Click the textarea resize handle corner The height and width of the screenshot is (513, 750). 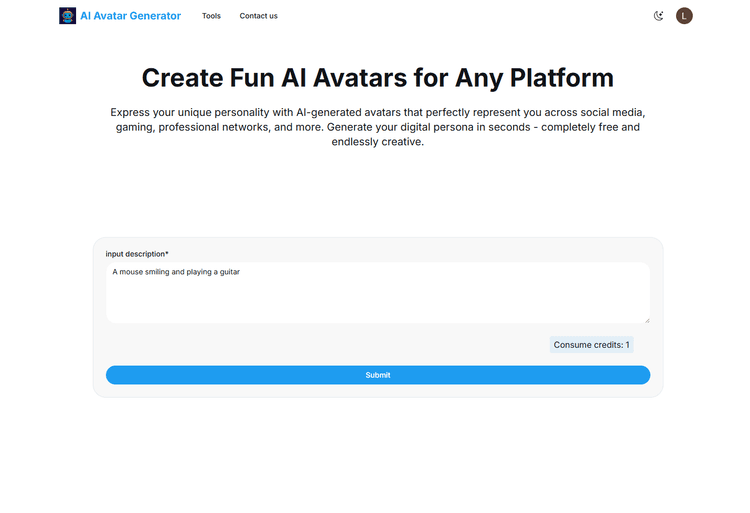[x=647, y=320]
